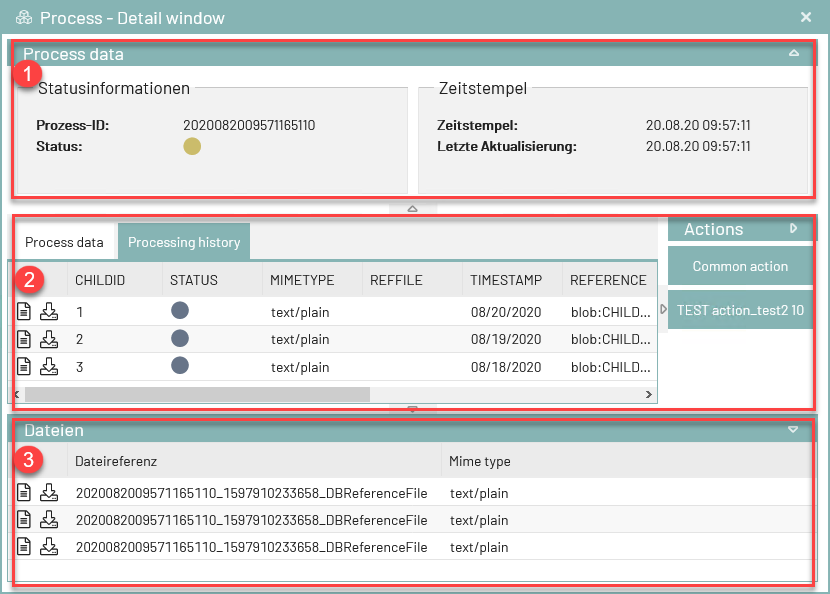This screenshot has height=594, width=830.
Task: Select the Process data tab
Action: tap(64, 241)
